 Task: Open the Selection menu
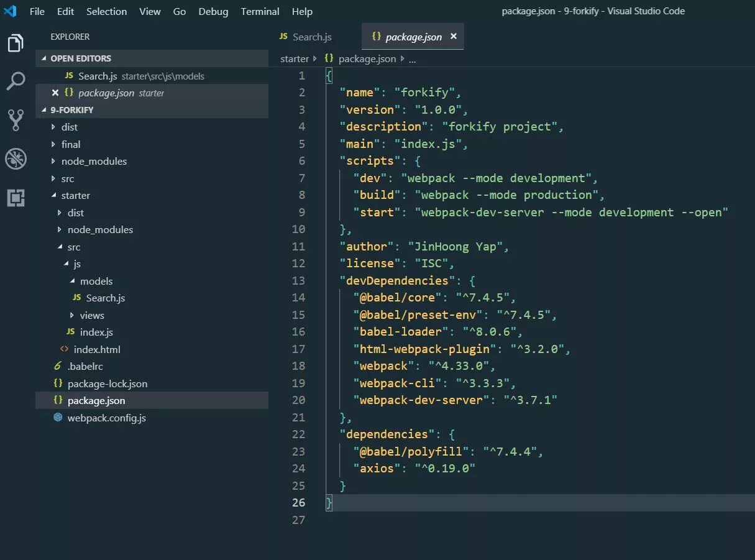tap(106, 11)
